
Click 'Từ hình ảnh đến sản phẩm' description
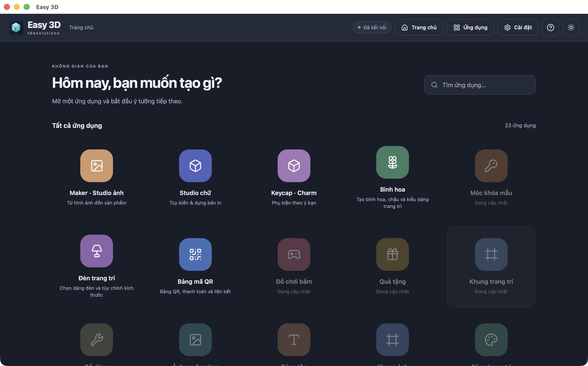point(97,203)
